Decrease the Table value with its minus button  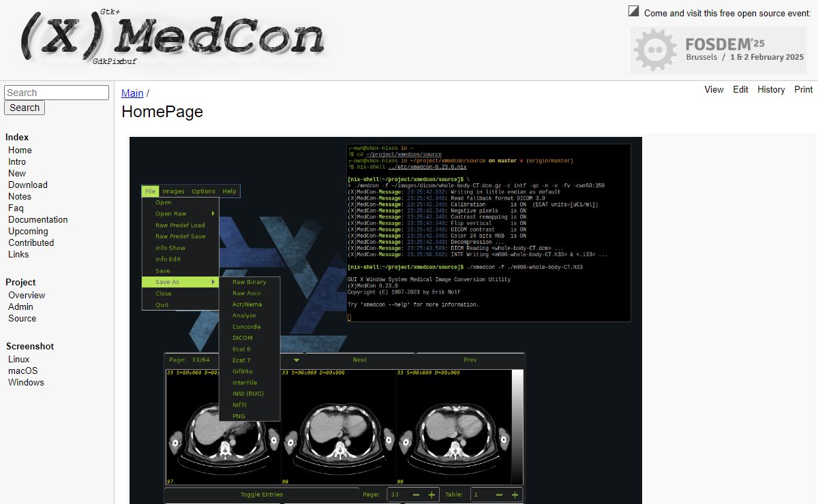pyautogui.click(x=500, y=495)
